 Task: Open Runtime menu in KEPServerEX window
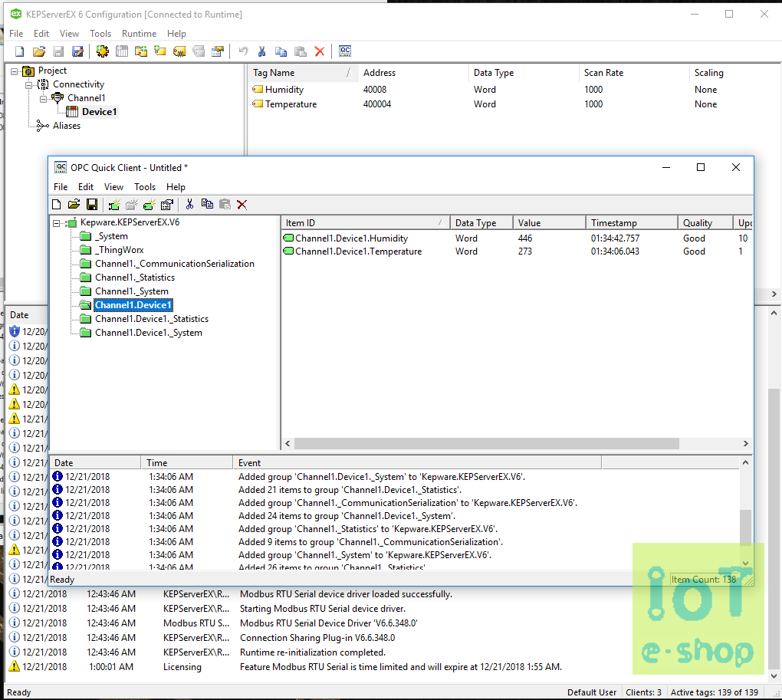139,34
